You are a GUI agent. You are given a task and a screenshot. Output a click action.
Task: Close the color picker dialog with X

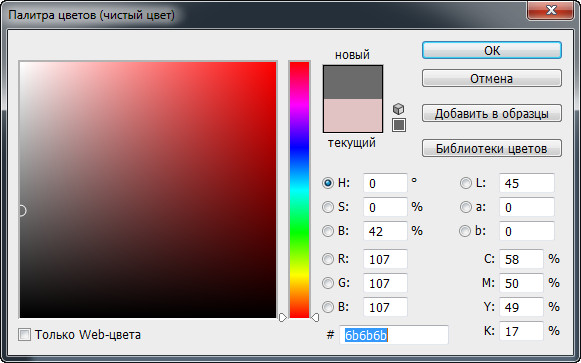(551, 10)
